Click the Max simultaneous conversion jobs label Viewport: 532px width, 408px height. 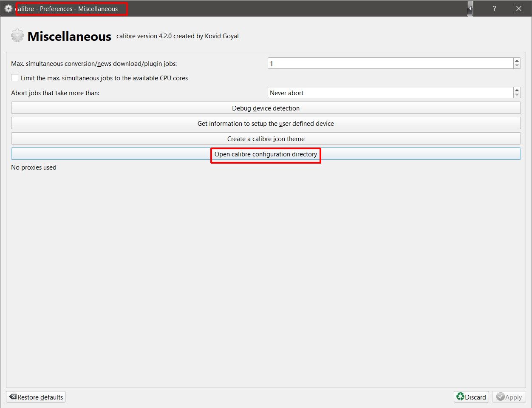pyautogui.click(x=94, y=64)
